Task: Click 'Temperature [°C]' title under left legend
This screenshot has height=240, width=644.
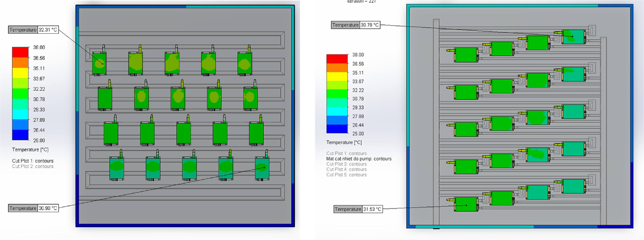Action: (x=30, y=150)
